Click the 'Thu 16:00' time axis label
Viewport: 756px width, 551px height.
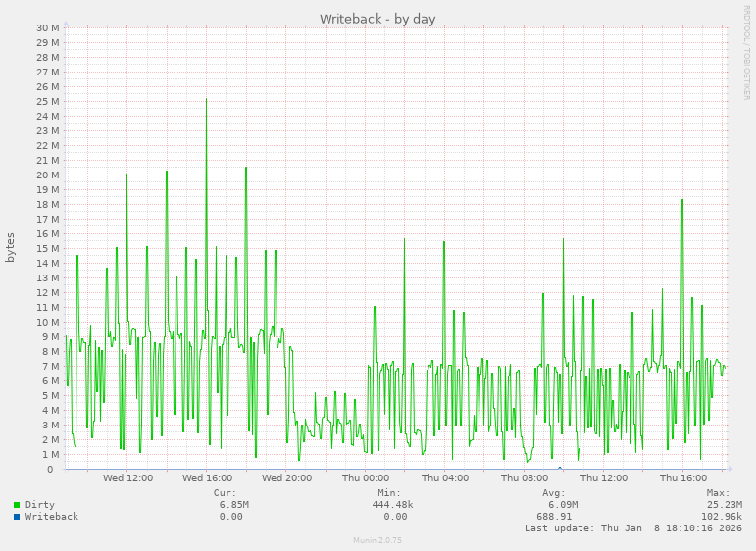click(x=683, y=478)
